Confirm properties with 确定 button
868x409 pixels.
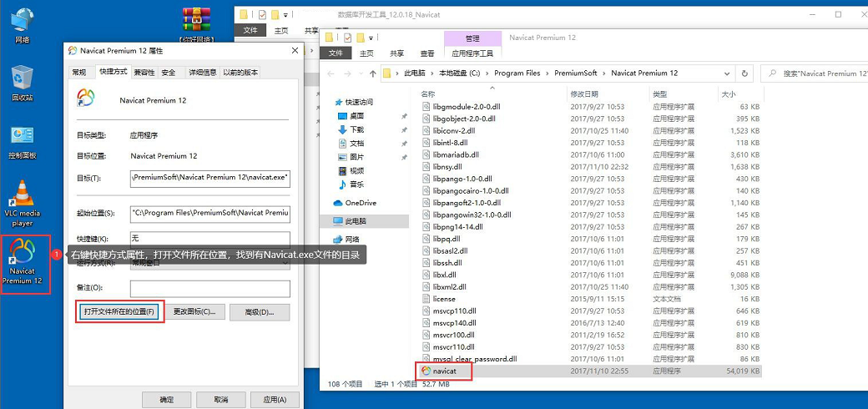click(166, 400)
